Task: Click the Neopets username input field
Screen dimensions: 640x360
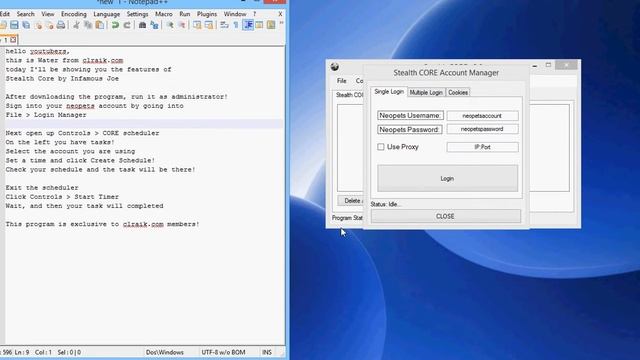Action: 482,116
